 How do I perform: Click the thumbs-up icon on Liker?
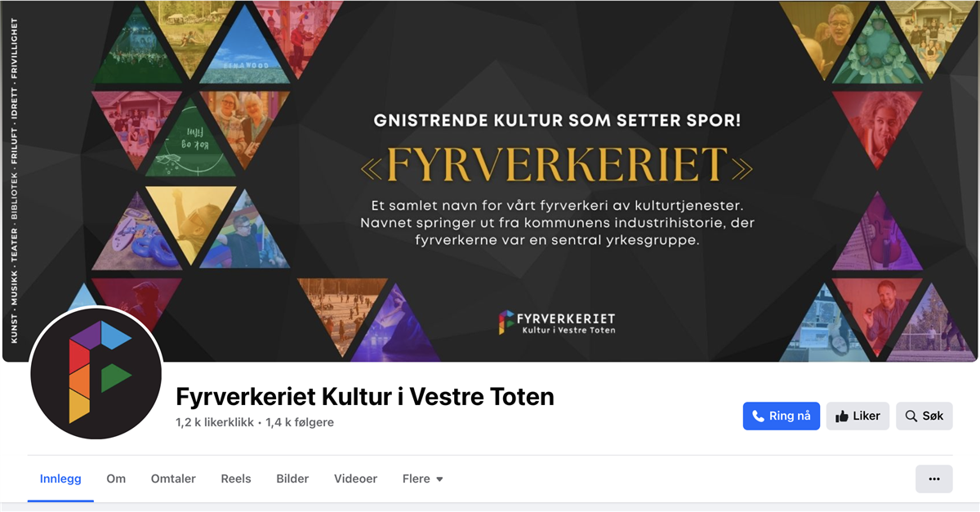842,416
